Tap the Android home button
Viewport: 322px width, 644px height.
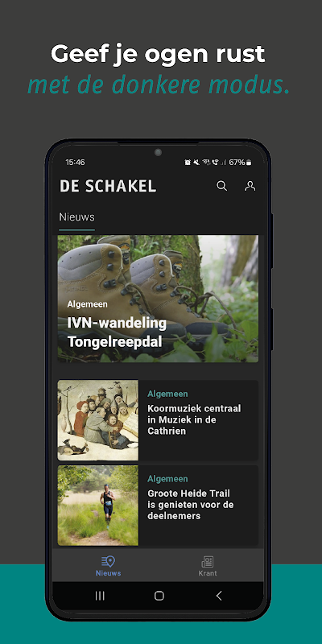pyautogui.click(x=159, y=596)
